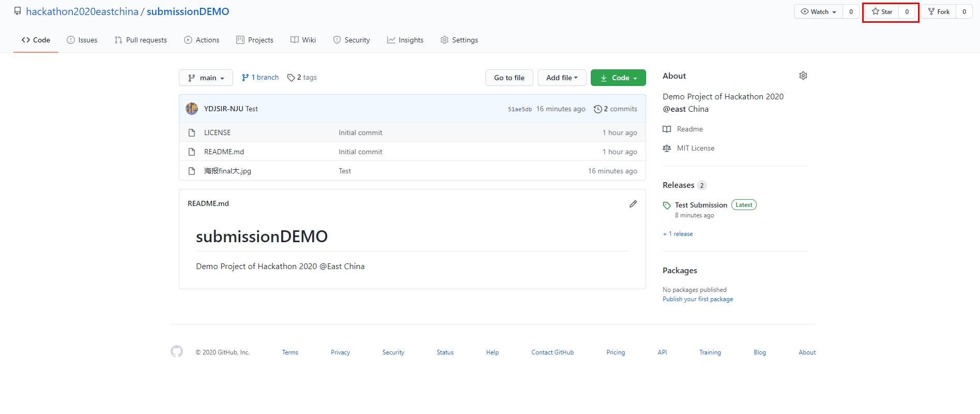Screen dimensions: 980x414
Task: Click the book icon beside Readme
Action: pos(667,129)
